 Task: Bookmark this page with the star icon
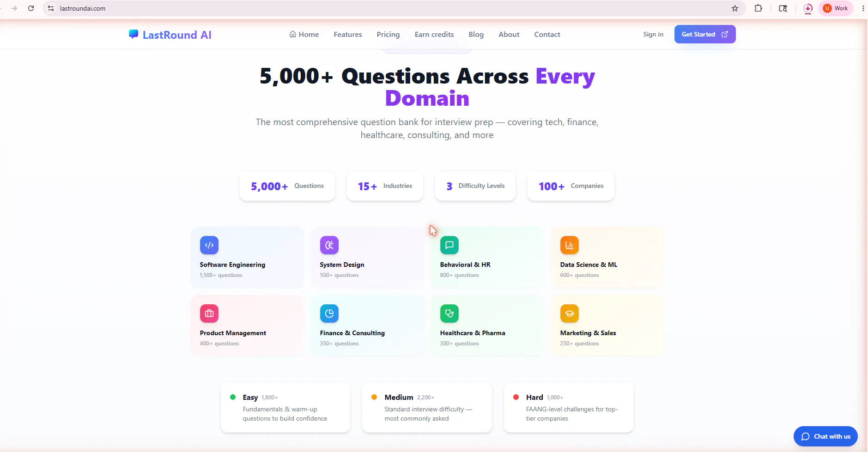tap(735, 8)
